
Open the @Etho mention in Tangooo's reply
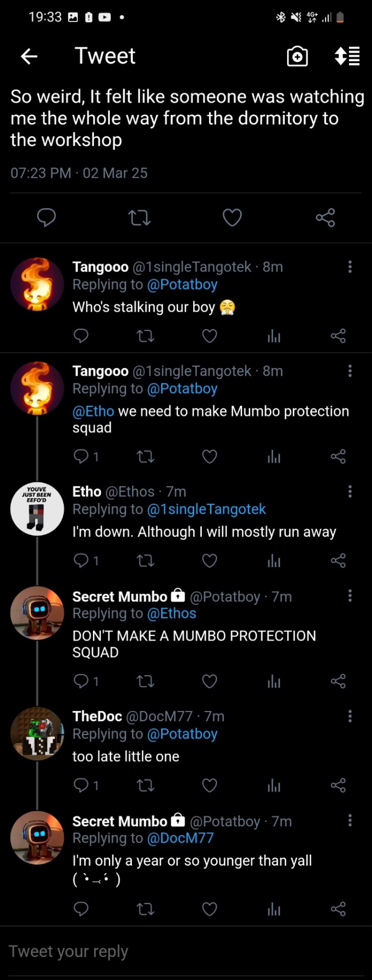93,411
